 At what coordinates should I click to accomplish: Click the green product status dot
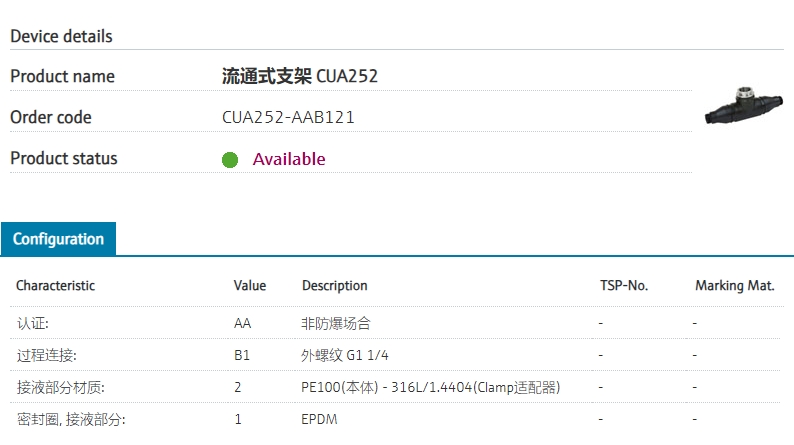(230, 160)
